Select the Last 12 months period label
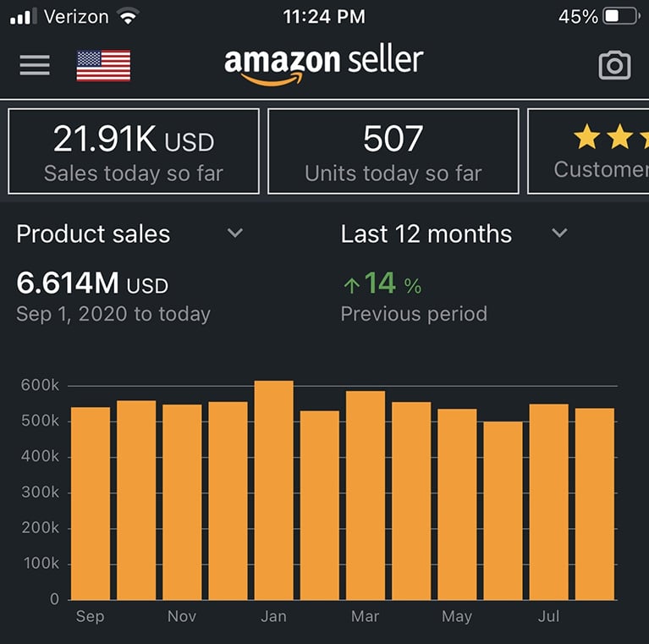 (426, 234)
